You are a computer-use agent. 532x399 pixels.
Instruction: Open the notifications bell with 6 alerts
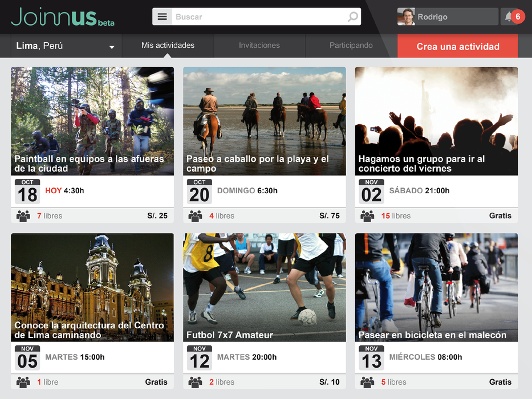[x=513, y=17]
